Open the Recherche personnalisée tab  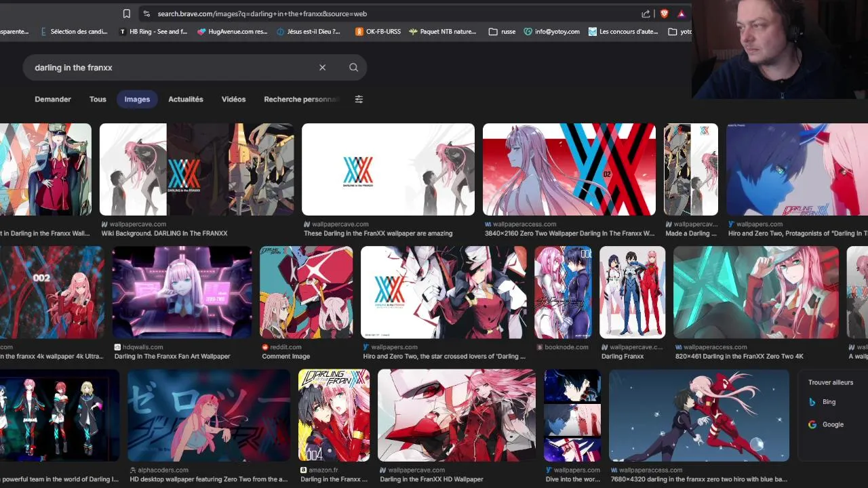click(x=301, y=99)
